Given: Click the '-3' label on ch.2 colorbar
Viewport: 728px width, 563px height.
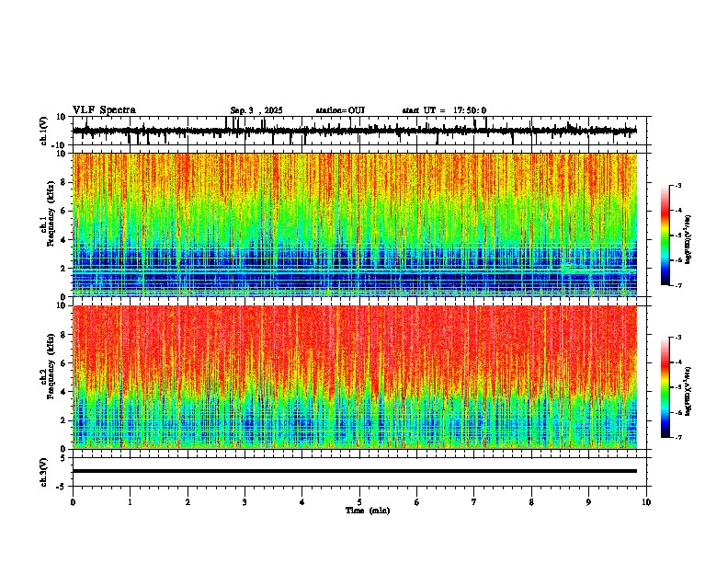Looking at the screenshot, I should [x=677, y=338].
